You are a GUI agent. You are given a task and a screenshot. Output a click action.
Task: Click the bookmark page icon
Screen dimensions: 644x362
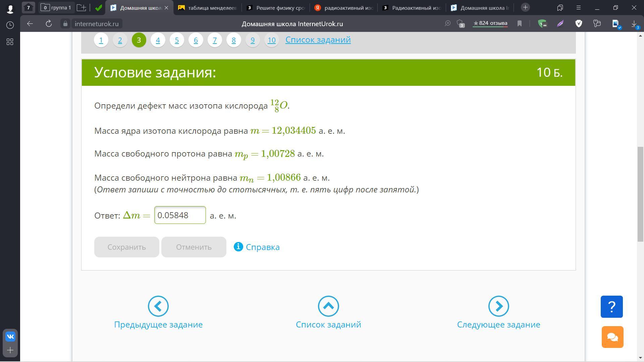point(519,23)
